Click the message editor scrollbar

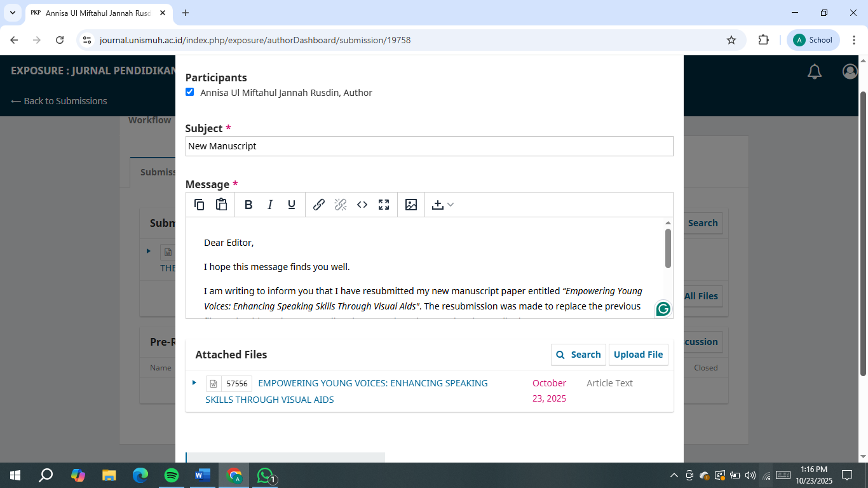coord(668,248)
